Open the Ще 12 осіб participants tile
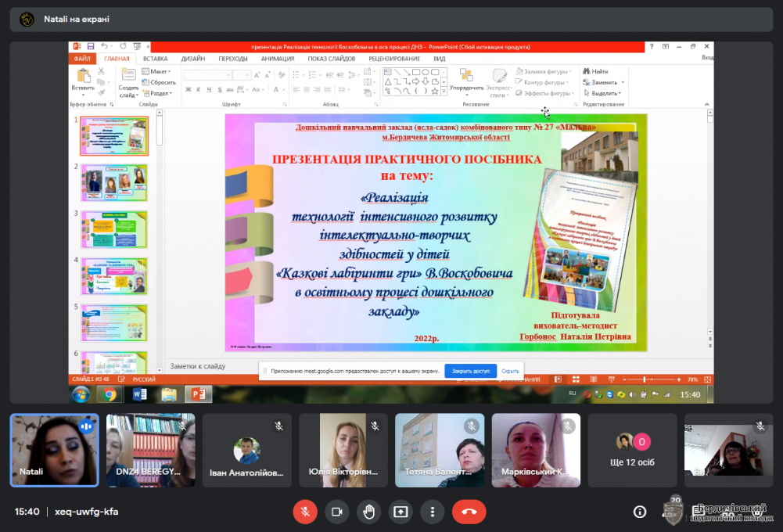Screen dimensions: 783x532 [631, 451]
